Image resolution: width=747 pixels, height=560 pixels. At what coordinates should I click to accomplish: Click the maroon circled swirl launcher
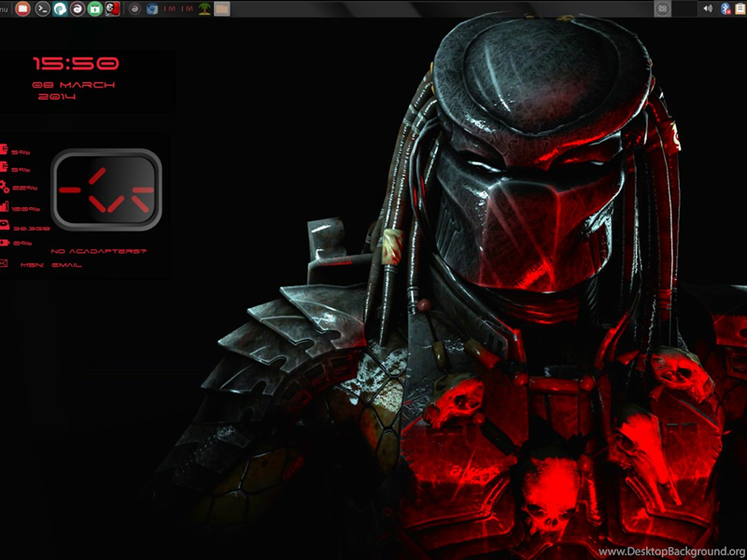tap(78, 8)
